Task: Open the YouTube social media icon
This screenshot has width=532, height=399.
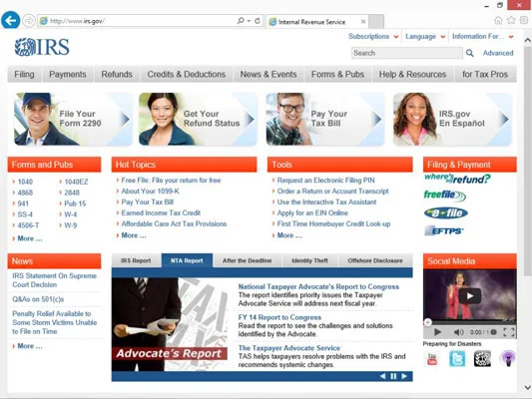Action: click(432, 359)
